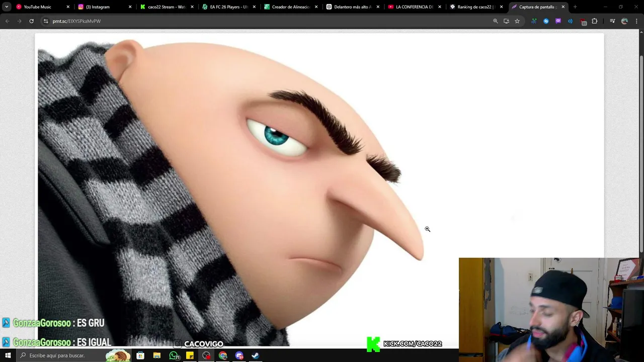Open File Explorer from taskbar
The image size is (644, 362).
point(157,355)
